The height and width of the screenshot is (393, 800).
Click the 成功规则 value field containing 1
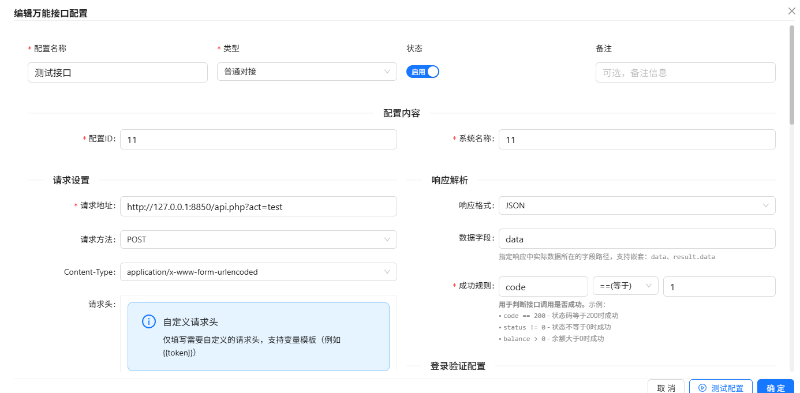(x=719, y=286)
